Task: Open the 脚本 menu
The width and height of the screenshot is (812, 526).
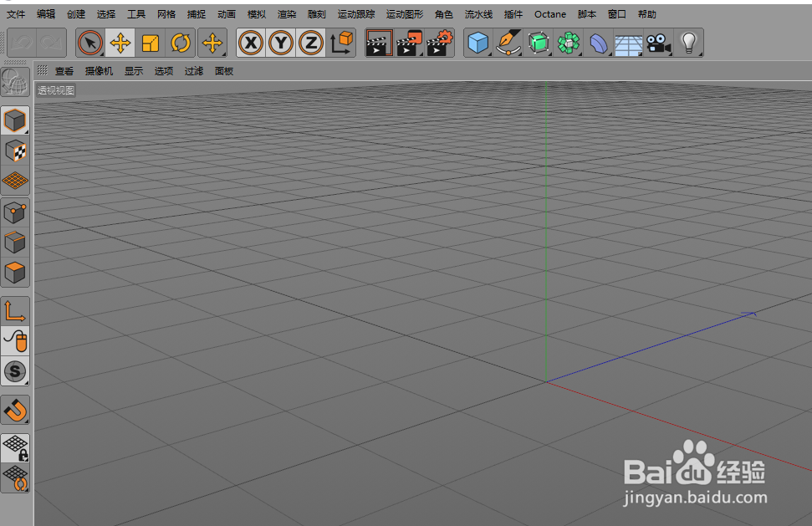Action: [587, 14]
